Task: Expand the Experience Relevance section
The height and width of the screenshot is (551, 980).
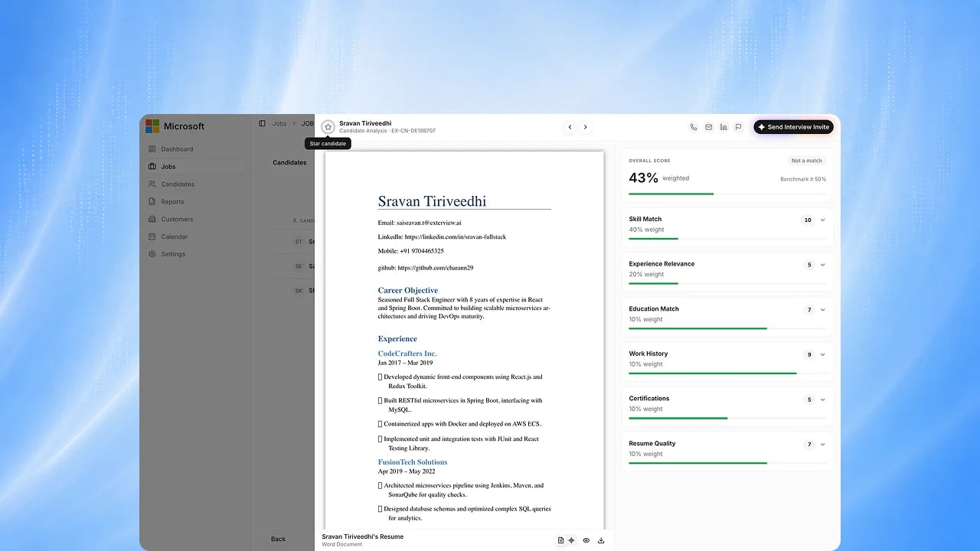Action: [x=823, y=265]
